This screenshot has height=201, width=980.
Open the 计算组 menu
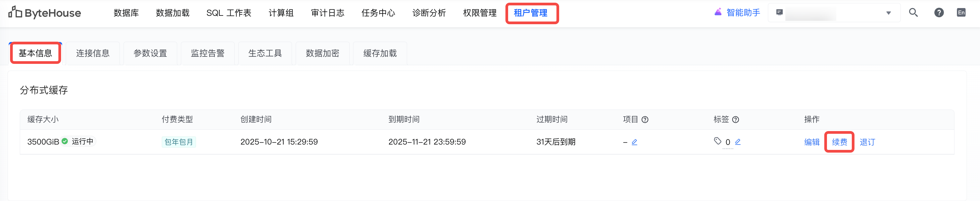pos(281,13)
